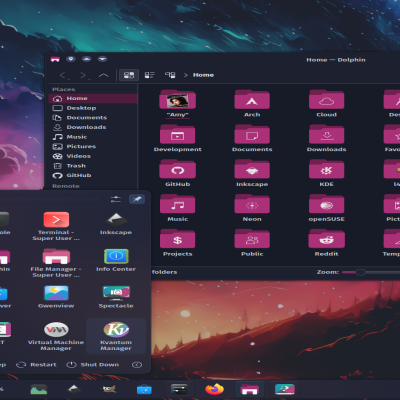Select the Projects folder icon
This screenshot has width=400, height=400.
pos(178,239)
